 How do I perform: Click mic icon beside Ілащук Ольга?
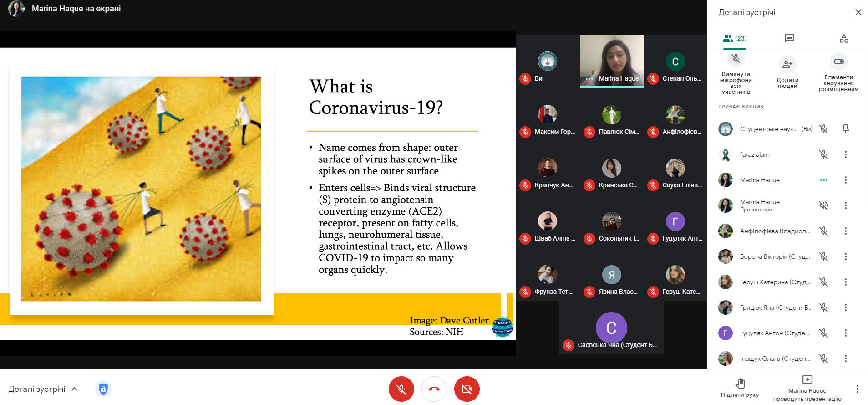(x=823, y=359)
